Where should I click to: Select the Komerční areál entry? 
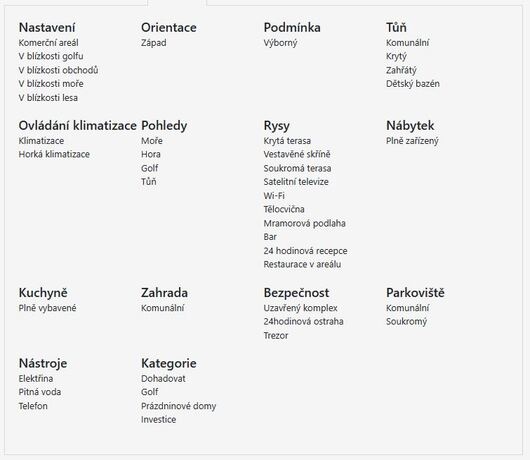(x=48, y=43)
